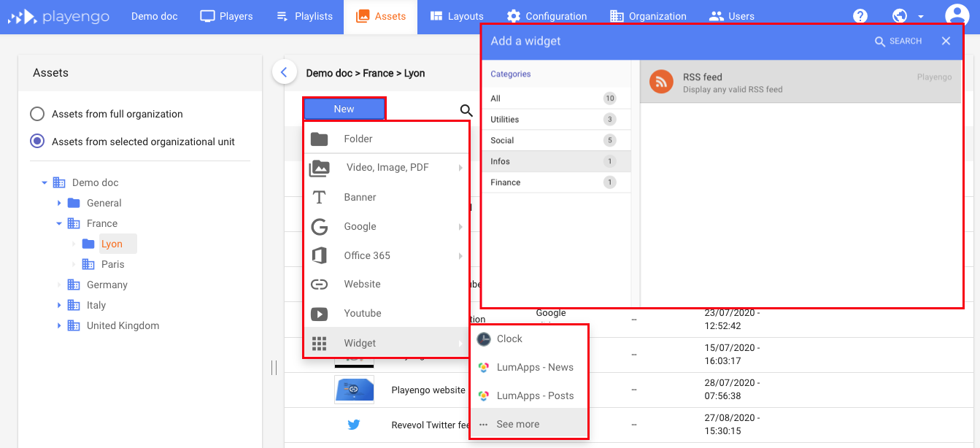Collapse the France tree node
The height and width of the screenshot is (448, 980).
click(x=59, y=223)
